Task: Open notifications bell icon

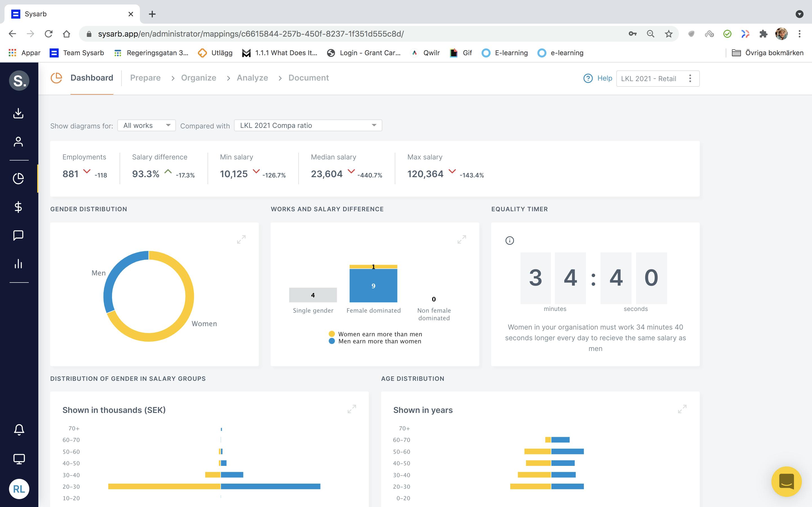Action: coord(19,430)
